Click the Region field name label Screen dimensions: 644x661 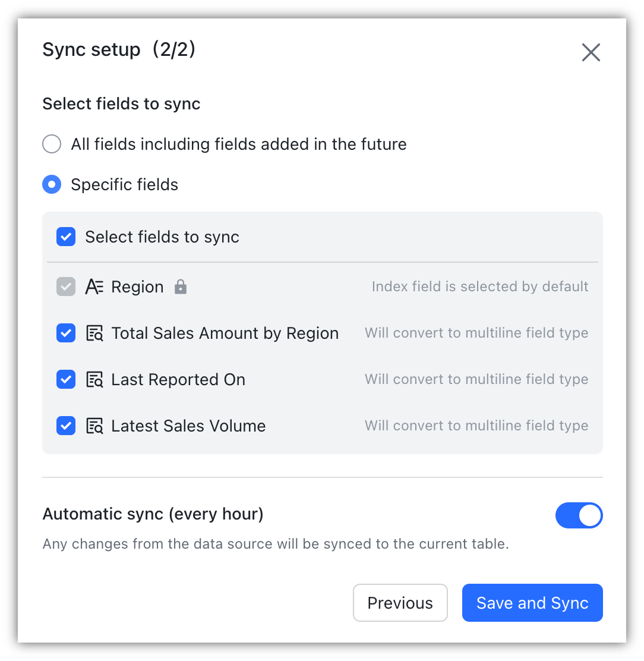coord(137,287)
